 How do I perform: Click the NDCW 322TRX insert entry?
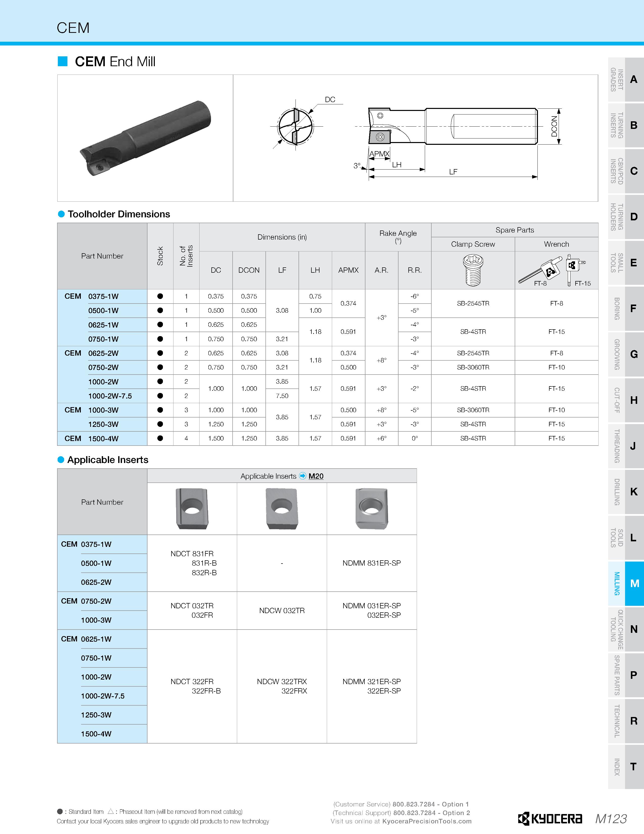pos(282,682)
